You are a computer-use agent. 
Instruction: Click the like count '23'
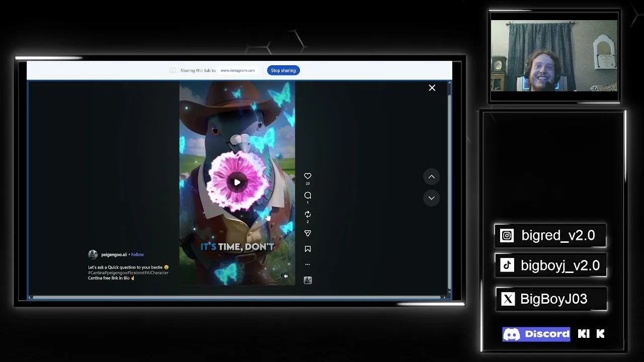pos(307,184)
